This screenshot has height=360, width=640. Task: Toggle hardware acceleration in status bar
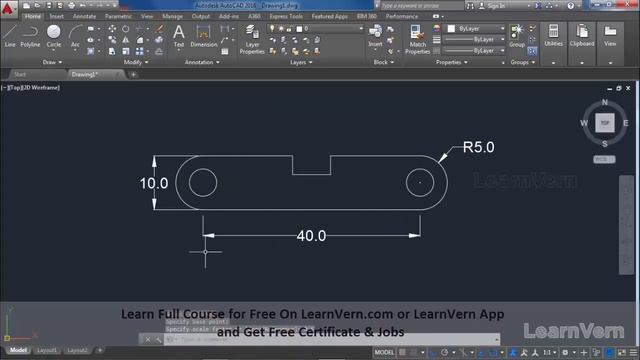pos(609,352)
